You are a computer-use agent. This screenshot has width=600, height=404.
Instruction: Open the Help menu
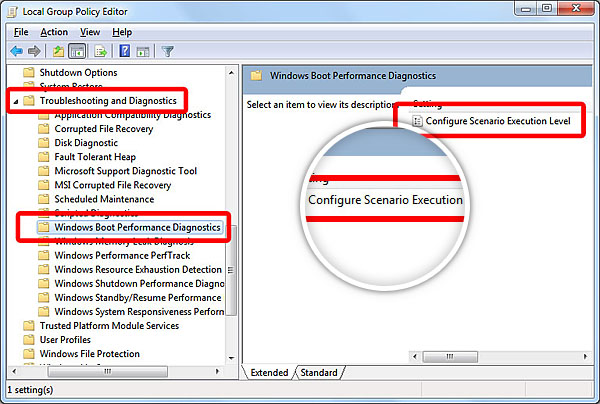click(x=122, y=32)
